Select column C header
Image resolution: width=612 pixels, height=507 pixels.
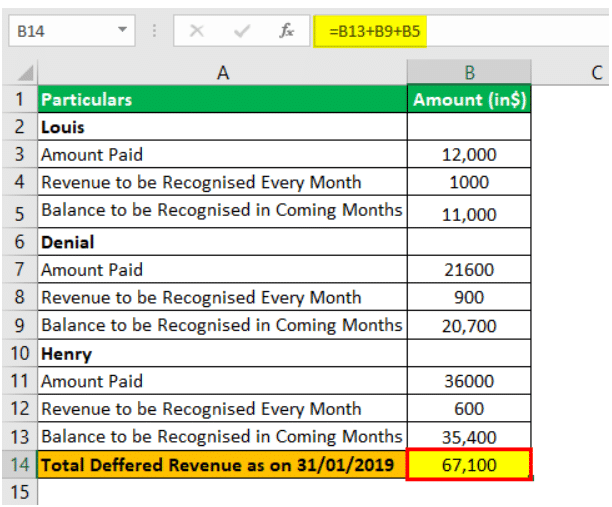pos(571,72)
